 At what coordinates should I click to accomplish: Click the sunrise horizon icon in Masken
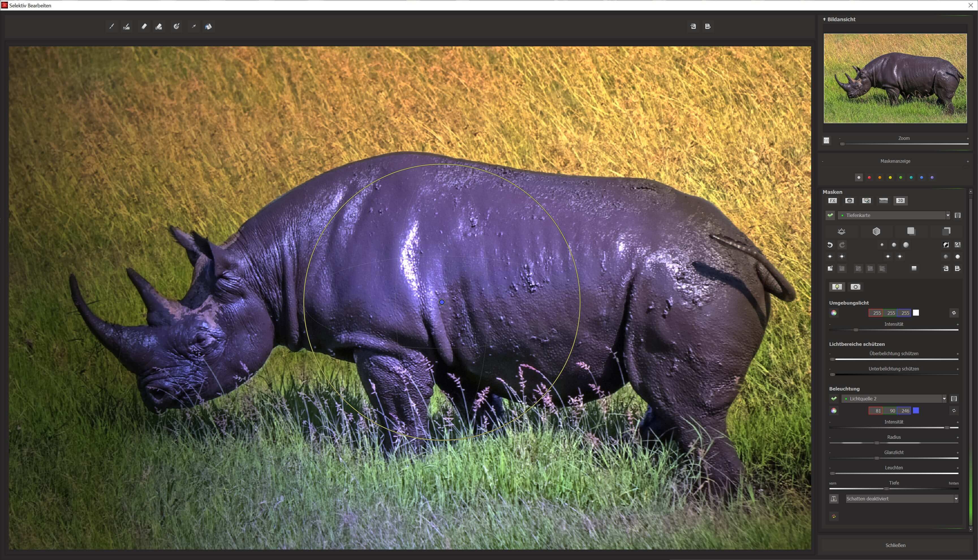[841, 231]
